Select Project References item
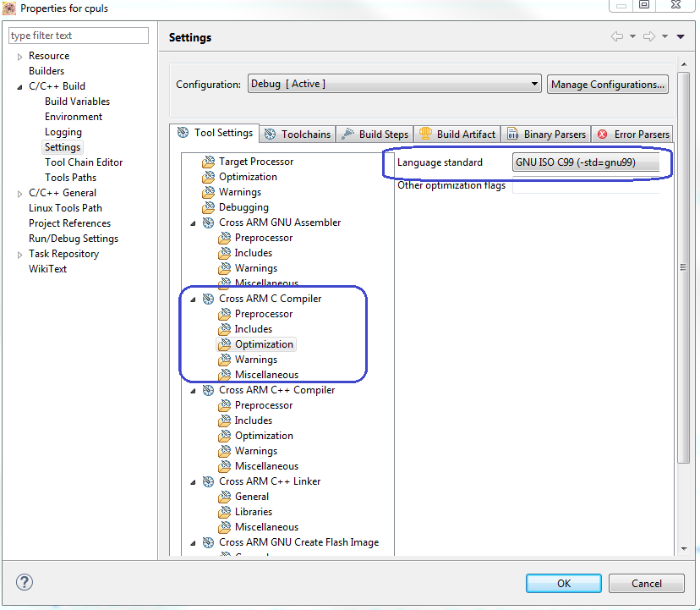Image resolution: width=700 pixels, height=610 pixels. pyautogui.click(x=69, y=223)
